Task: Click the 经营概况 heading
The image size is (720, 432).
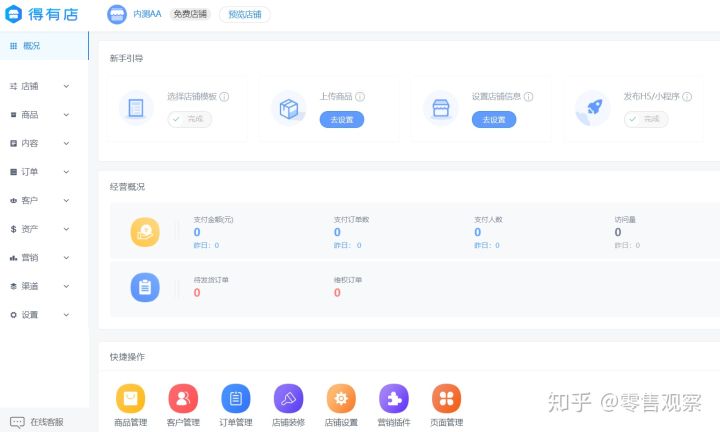Action: pyautogui.click(x=127, y=187)
